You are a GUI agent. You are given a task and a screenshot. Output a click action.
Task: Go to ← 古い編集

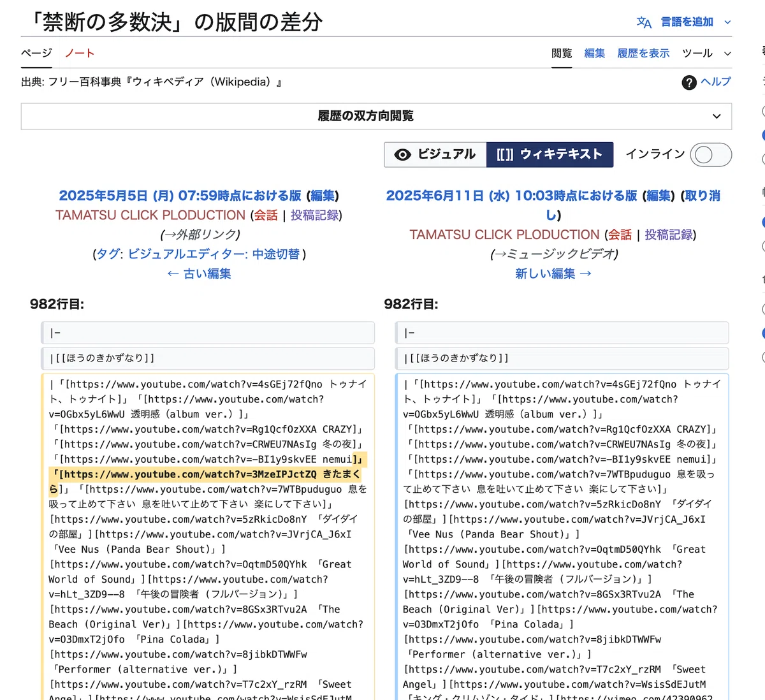pyautogui.click(x=199, y=273)
